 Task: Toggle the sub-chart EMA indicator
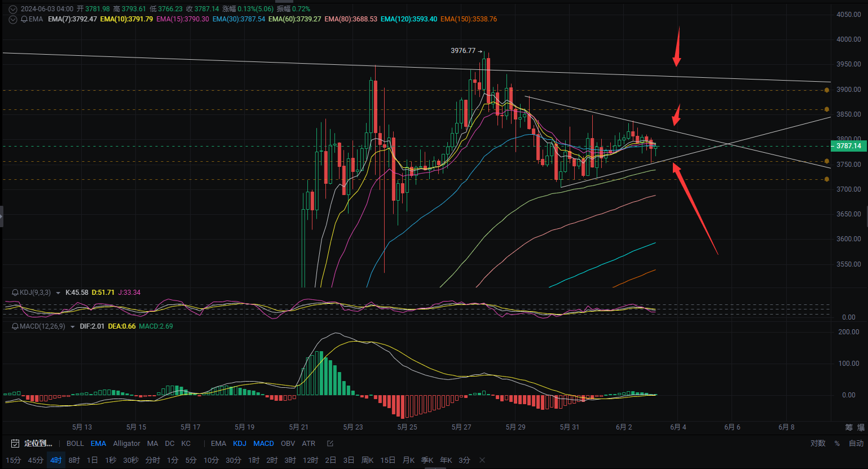point(218,444)
